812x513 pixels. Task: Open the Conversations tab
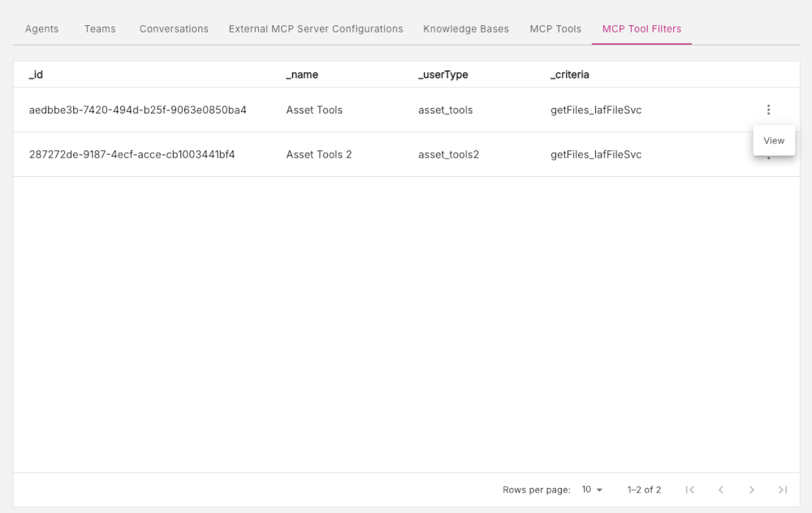pos(174,29)
